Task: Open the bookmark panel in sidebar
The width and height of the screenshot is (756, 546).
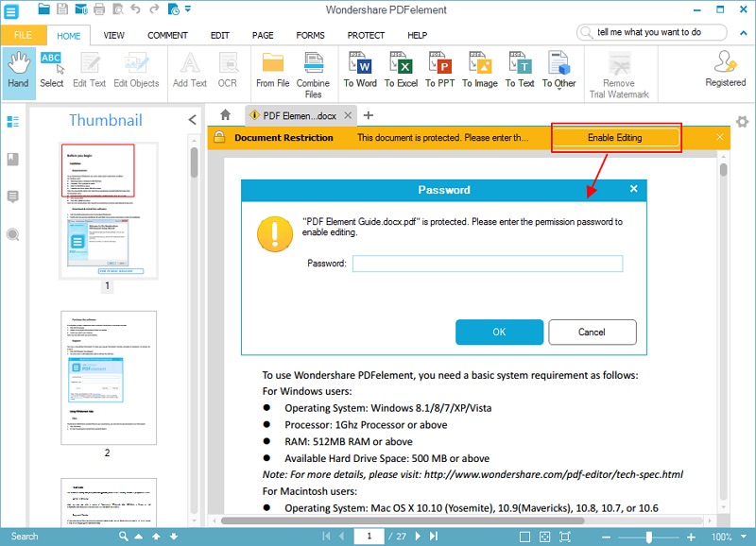Action: 13,159
